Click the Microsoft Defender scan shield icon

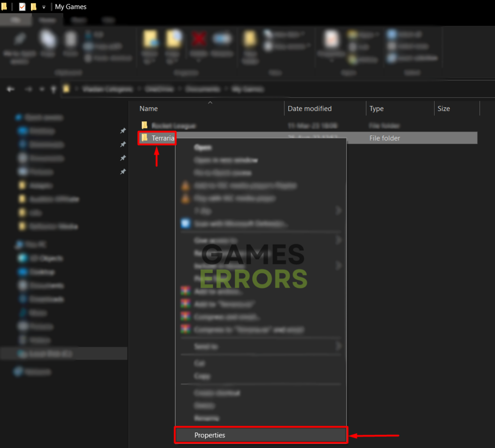tap(185, 223)
